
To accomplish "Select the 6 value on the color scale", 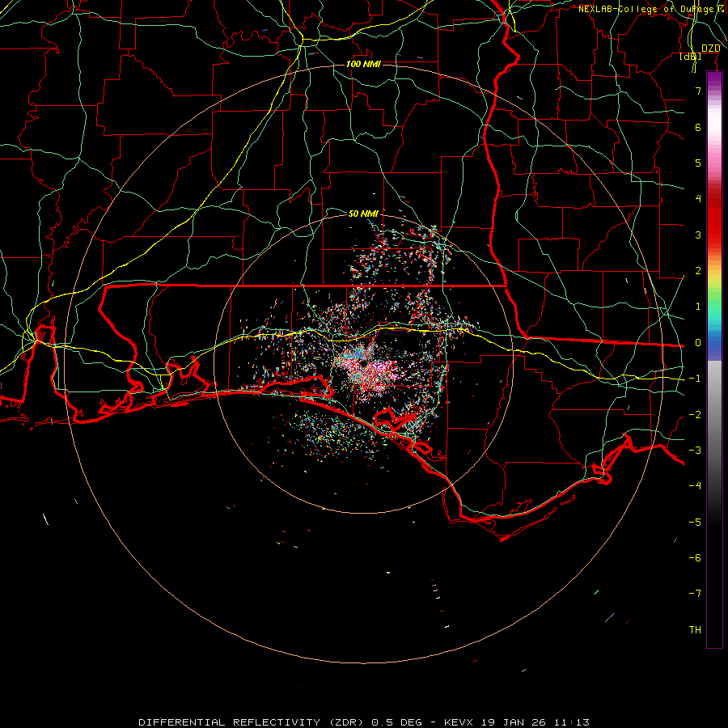I will (698, 127).
